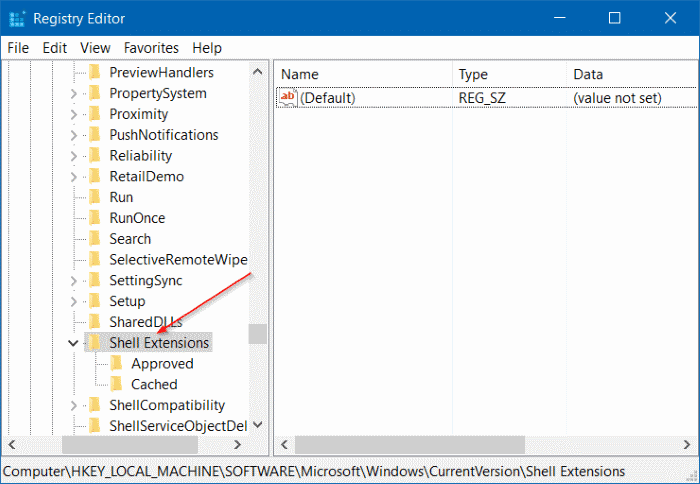Click the (value not set) data cell
The width and height of the screenshot is (700, 484).
[x=617, y=98]
